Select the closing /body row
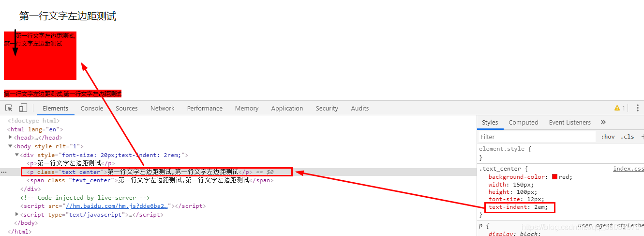The image size is (644, 236). [x=26, y=223]
